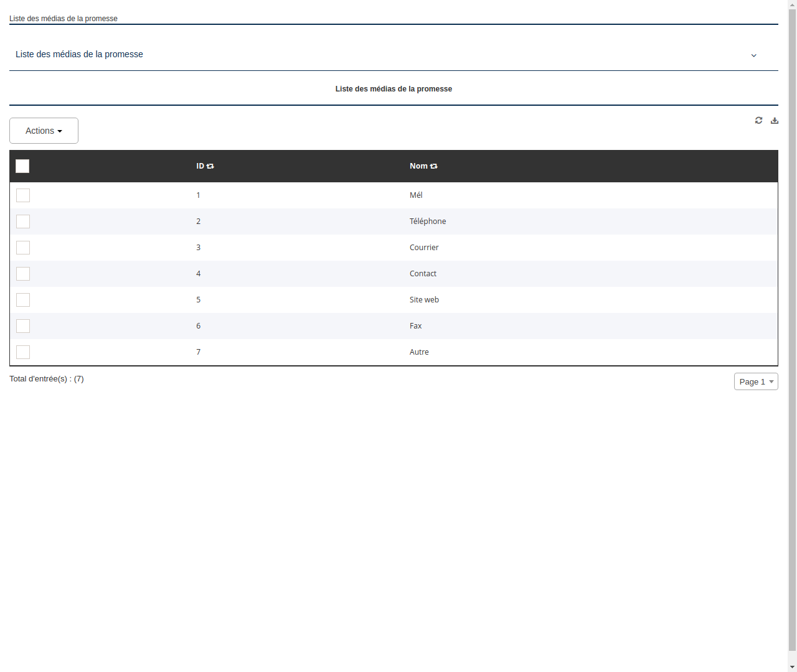The width and height of the screenshot is (797, 672).
Task: Click the centered Liste des médias heading
Action: [394, 88]
